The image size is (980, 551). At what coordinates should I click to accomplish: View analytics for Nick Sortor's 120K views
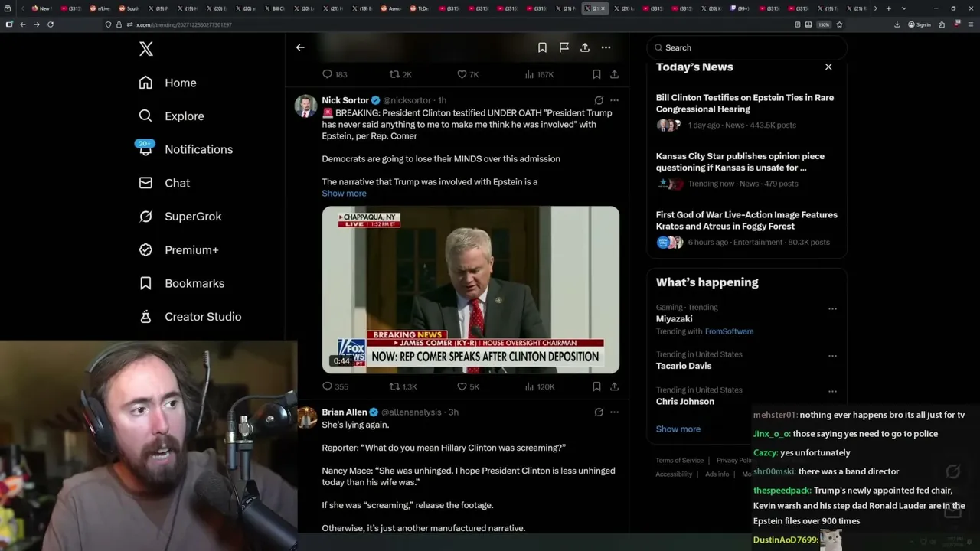(x=539, y=387)
